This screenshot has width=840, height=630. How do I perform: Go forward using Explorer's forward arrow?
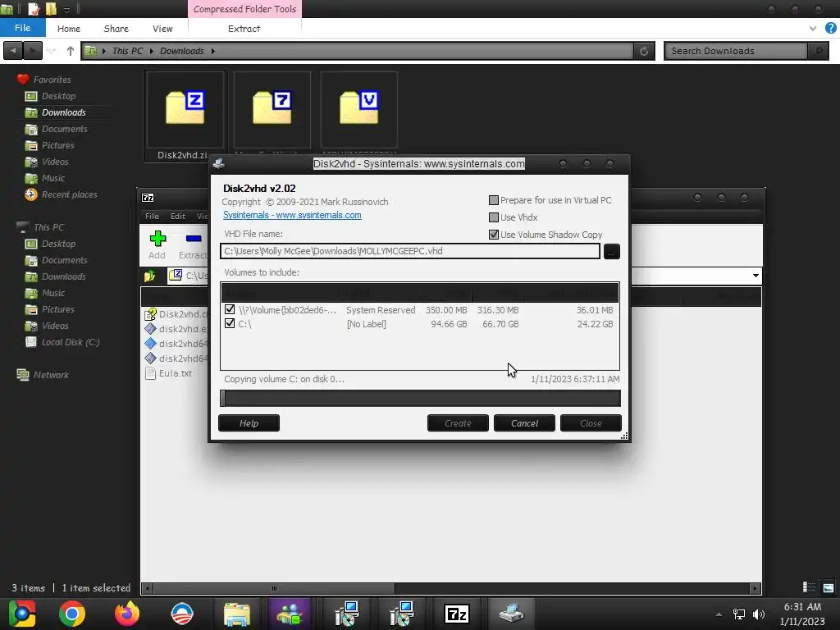pos(33,51)
